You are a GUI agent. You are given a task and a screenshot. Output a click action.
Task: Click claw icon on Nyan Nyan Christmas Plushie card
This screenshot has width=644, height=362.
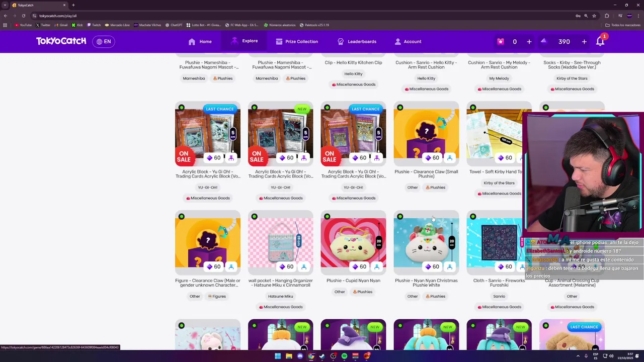[x=450, y=267]
